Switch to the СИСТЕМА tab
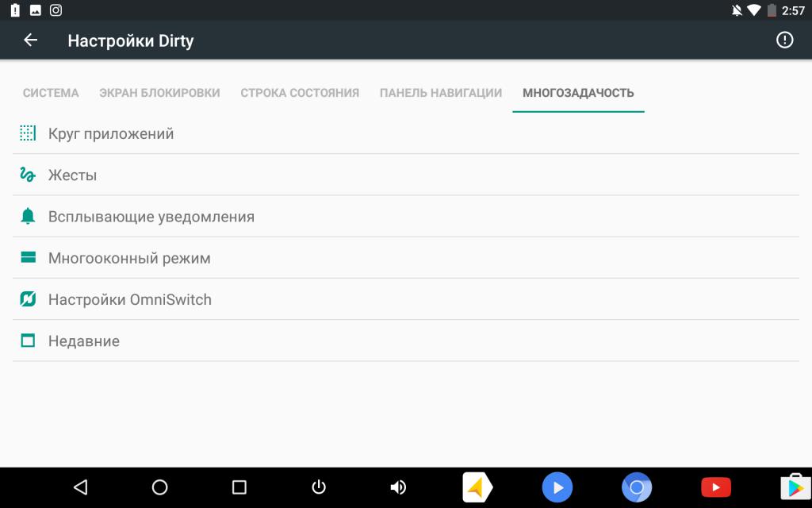The width and height of the screenshot is (812, 508). tap(51, 93)
